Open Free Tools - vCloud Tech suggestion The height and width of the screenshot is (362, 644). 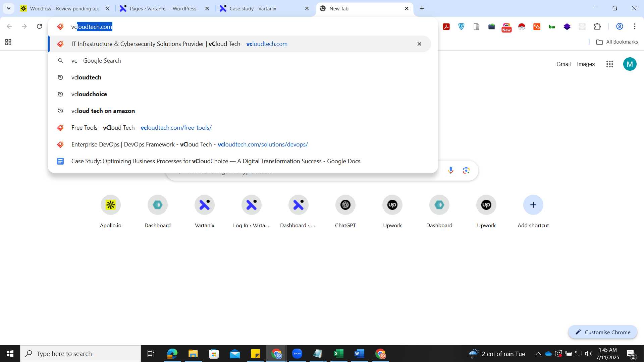tap(239, 128)
